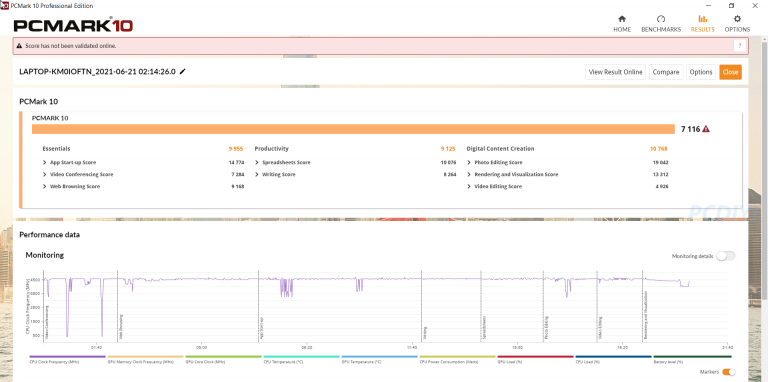Open the Home section icon
This screenshot has width=768, height=382.
[x=622, y=19]
